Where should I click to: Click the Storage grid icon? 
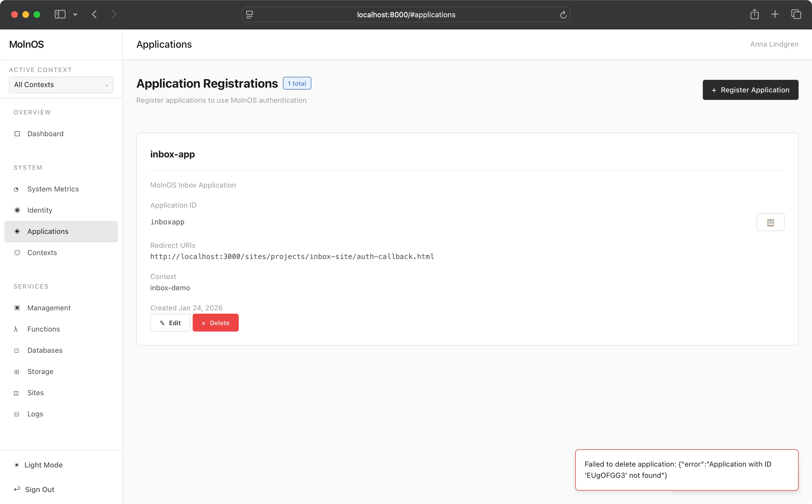(17, 372)
